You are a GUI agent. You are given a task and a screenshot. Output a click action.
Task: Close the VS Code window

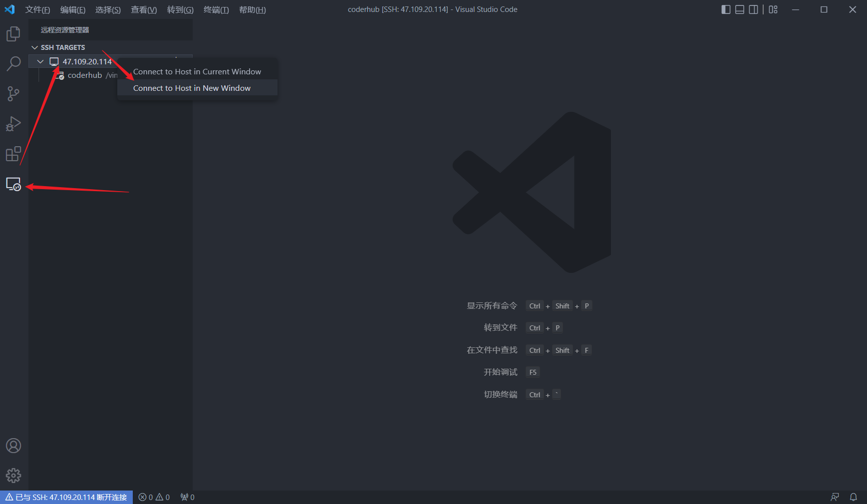point(853,9)
